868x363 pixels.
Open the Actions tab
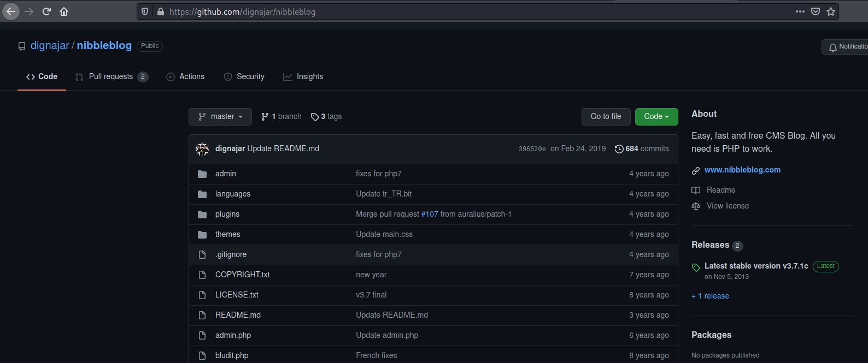185,77
